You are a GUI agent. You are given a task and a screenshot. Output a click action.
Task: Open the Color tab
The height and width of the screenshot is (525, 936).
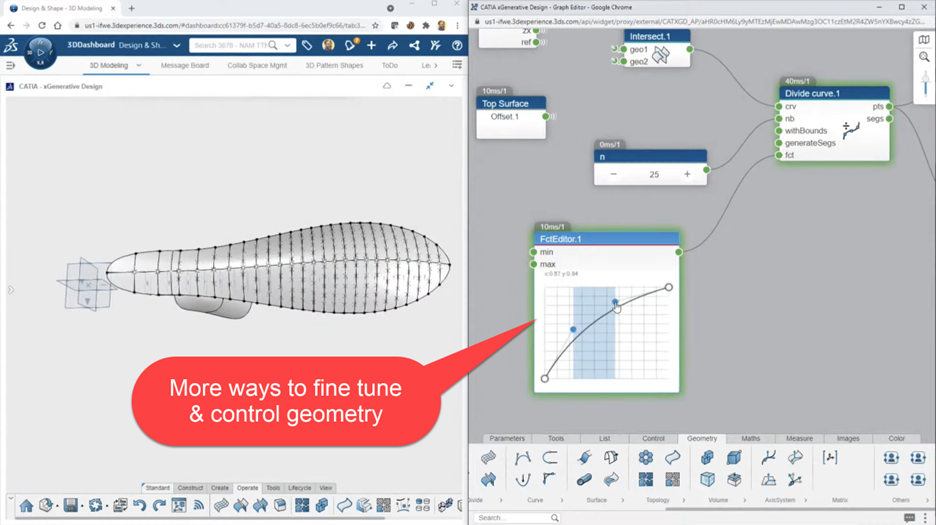(x=897, y=438)
